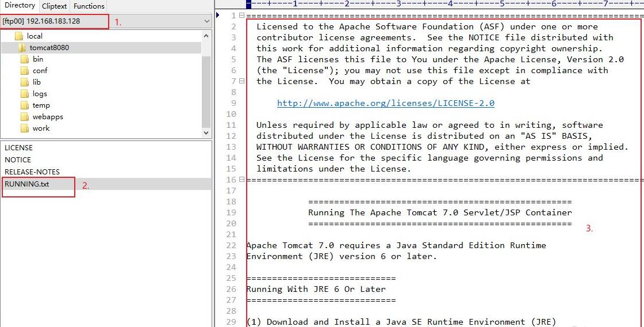Select the lib folder
Viewport: 644px width, 327px height.
point(37,82)
